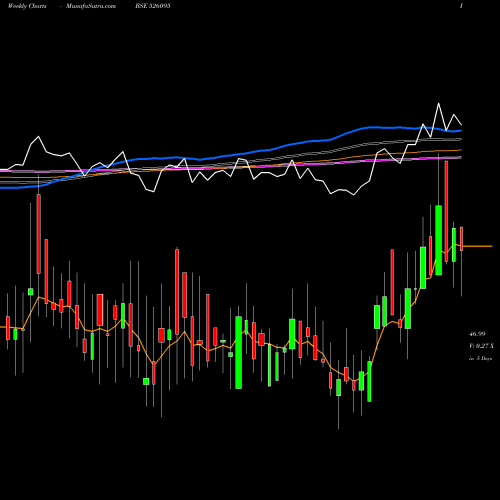500x500 pixels.
Task: Click the "V: 0.27 X" volume label
Action: [481, 346]
